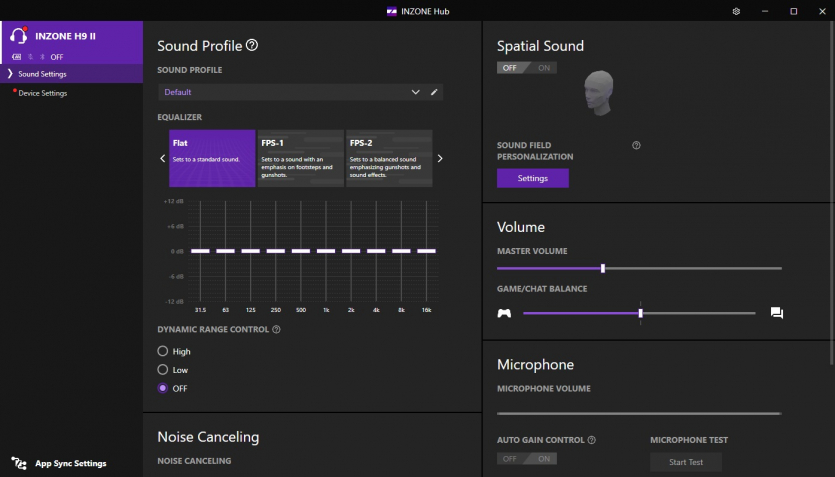
Task: Toggle the Spatial Sound switch
Action: click(x=527, y=68)
